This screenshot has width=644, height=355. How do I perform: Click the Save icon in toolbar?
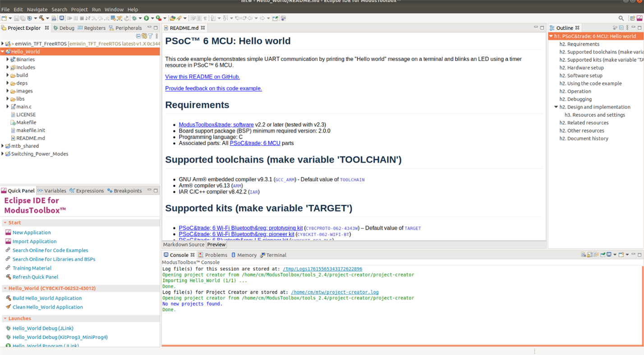(x=16, y=18)
